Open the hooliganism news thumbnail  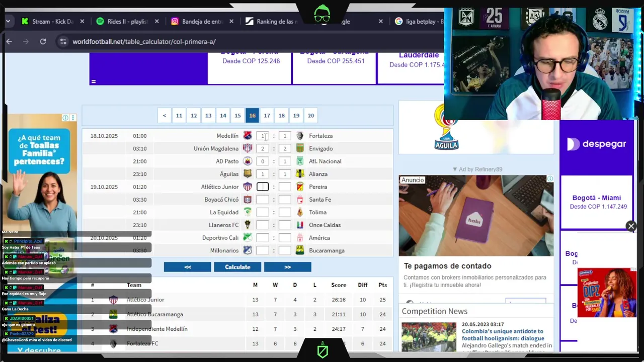pyautogui.click(x=429, y=337)
